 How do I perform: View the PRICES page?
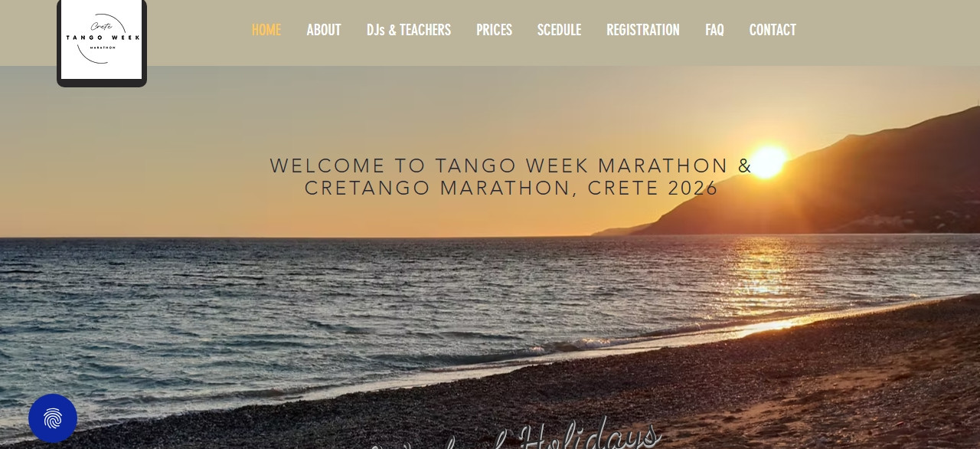pyautogui.click(x=494, y=30)
